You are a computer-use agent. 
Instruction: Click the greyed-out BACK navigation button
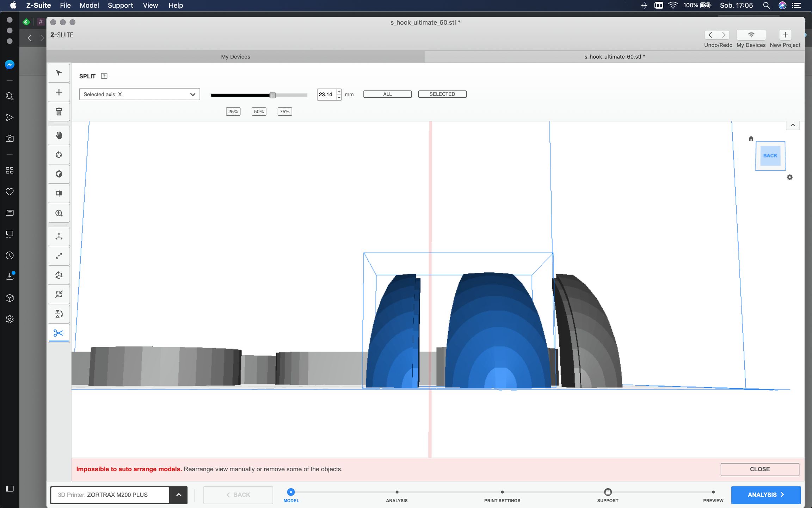point(238,495)
